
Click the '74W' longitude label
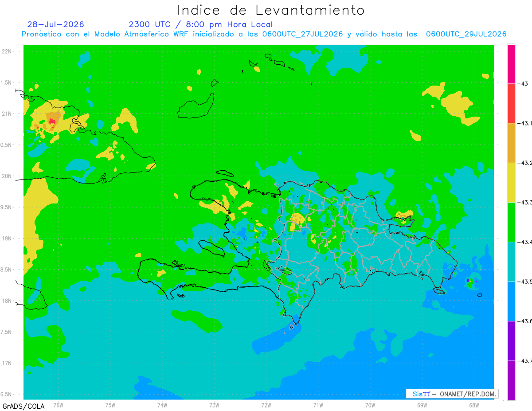pyautogui.click(x=162, y=405)
